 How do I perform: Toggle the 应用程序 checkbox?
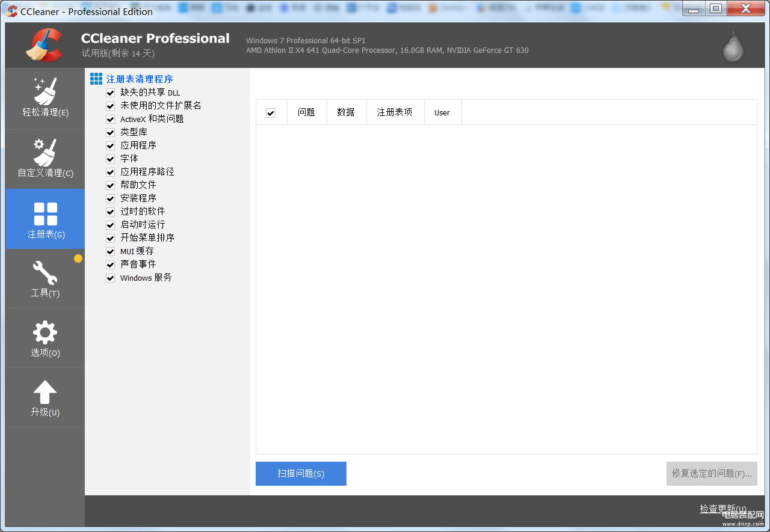110,145
